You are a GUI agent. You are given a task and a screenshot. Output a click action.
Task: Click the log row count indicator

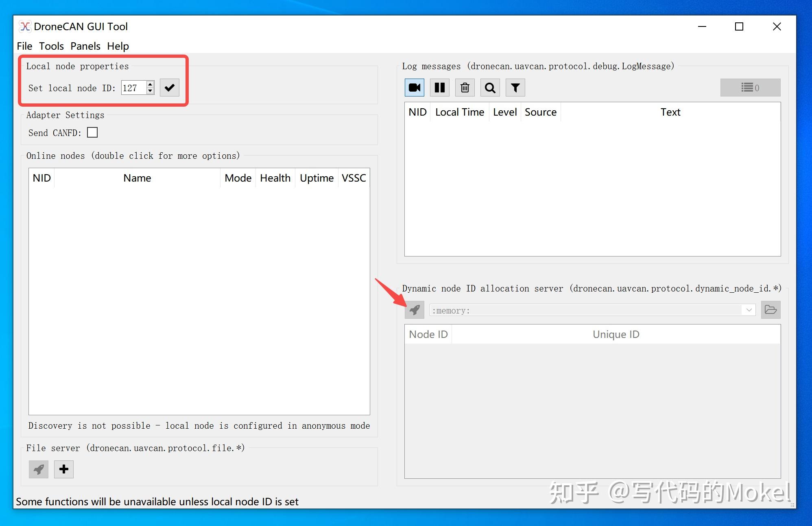[750, 87]
